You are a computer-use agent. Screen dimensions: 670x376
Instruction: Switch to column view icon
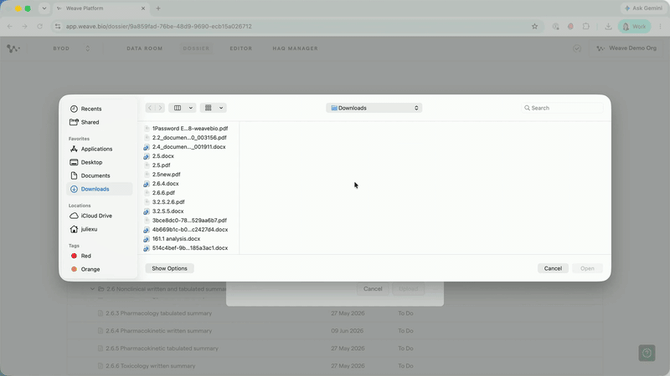(x=177, y=108)
